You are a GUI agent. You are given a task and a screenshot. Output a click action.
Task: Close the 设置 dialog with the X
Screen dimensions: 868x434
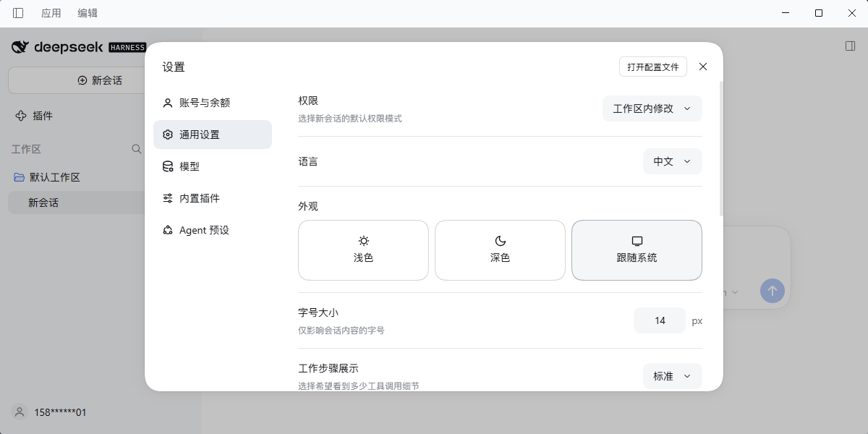point(703,67)
